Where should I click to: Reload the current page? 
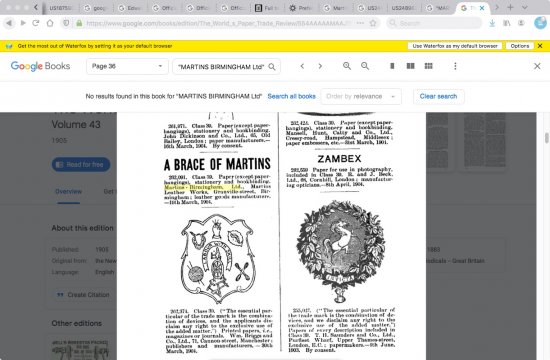pos(36,23)
